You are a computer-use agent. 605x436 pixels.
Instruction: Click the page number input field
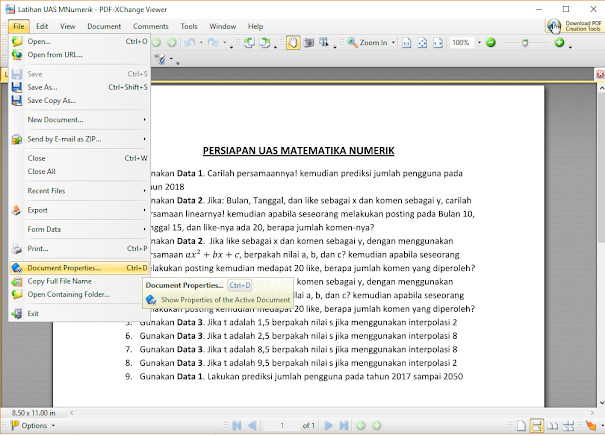pos(282,425)
